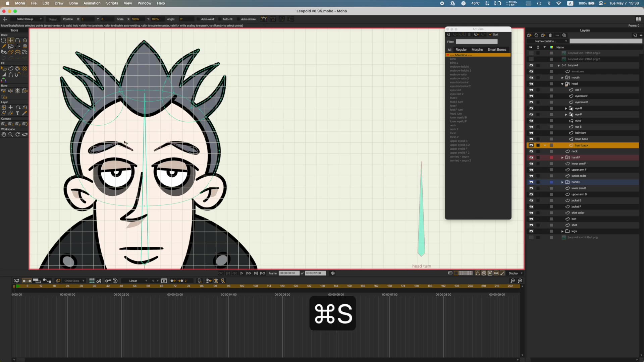Create a new layer in the Layers panel
Image resolution: width=644 pixels, height=362 pixels.
(529, 35)
